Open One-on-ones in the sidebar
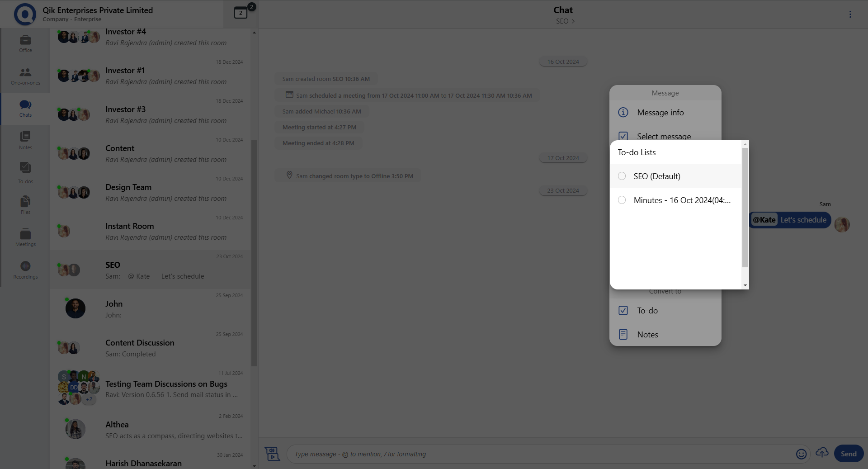 click(25, 76)
